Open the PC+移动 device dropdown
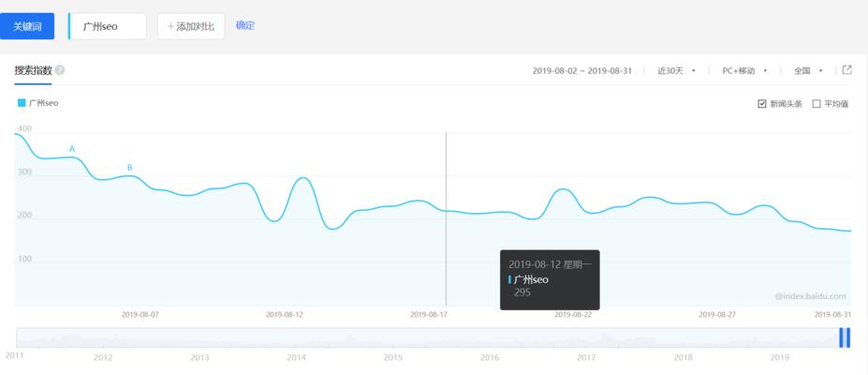The height and width of the screenshot is (375, 868). pyautogui.click(x=744, y=70)
